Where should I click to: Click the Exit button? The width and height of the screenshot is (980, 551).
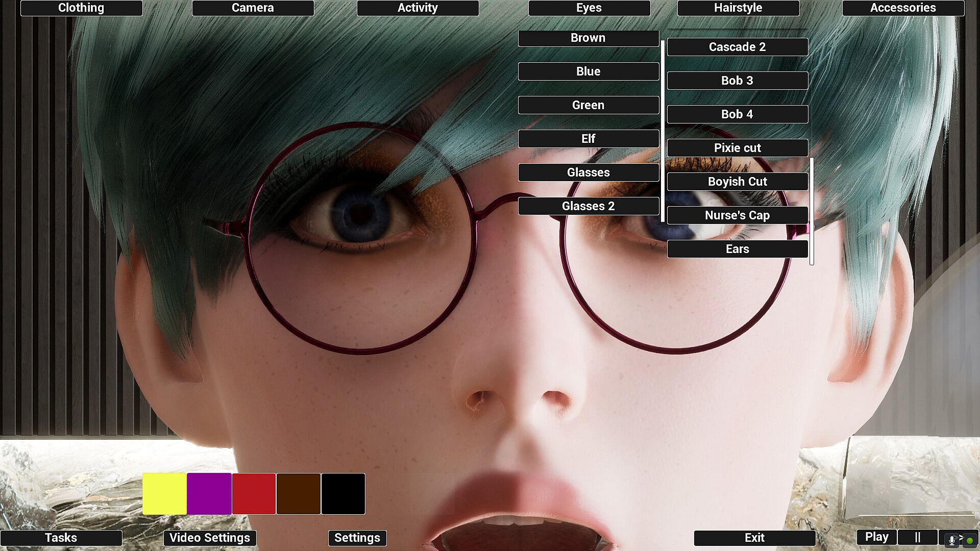(x=754, y=538)
